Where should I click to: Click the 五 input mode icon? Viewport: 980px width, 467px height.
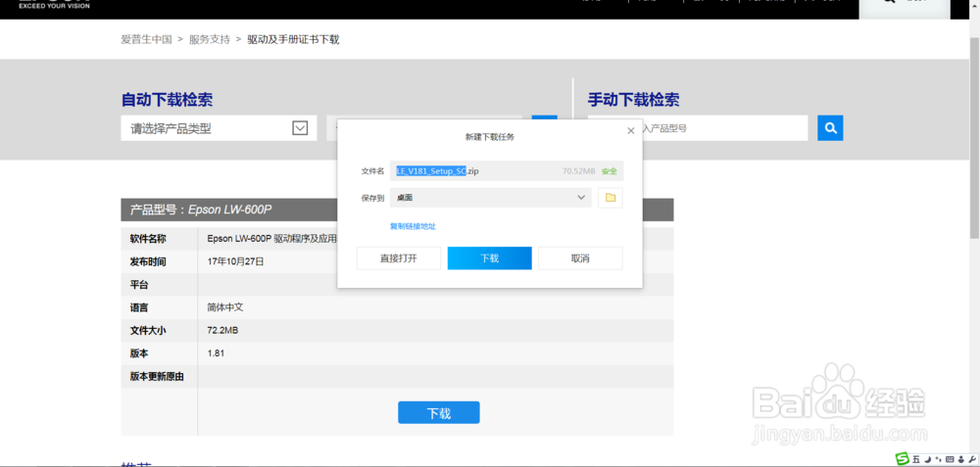916,459
